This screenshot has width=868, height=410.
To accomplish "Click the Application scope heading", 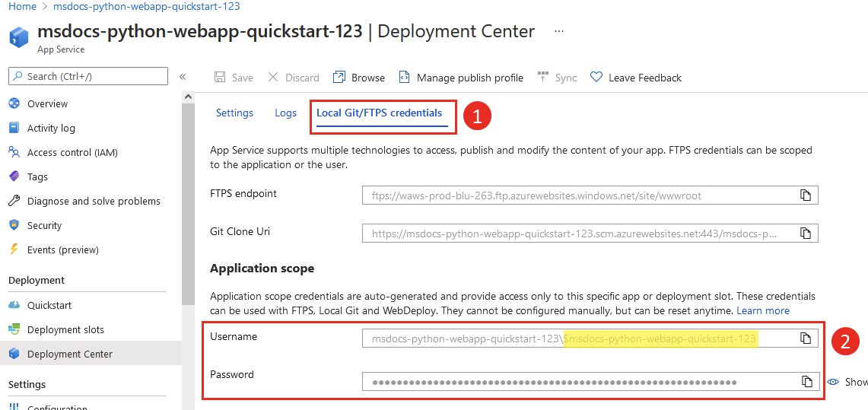I will 262,269.
